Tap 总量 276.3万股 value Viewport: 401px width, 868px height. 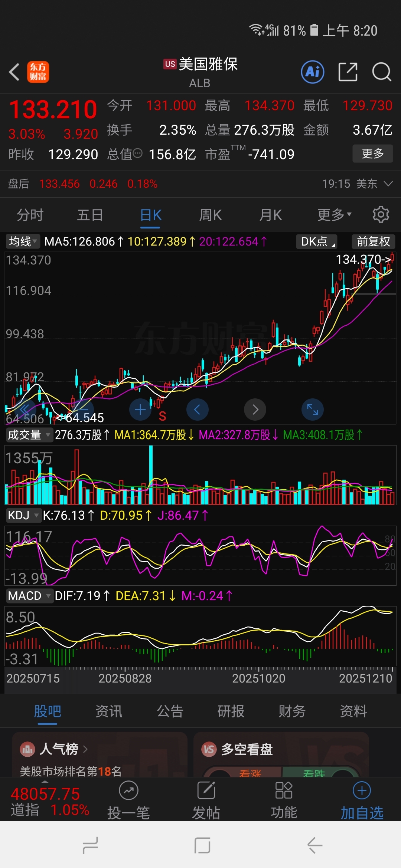[x=264, y=130]
